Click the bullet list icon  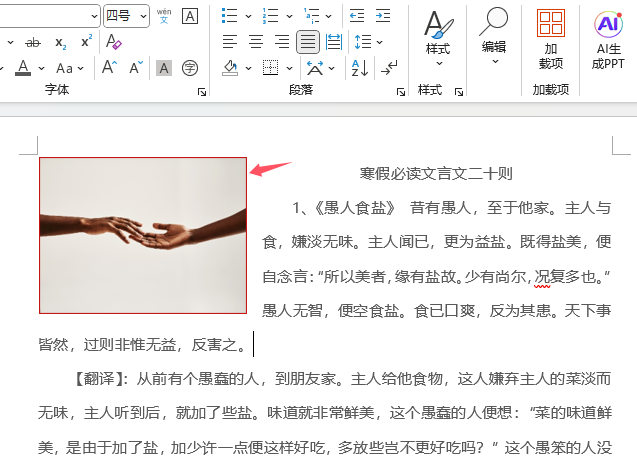pos(230,16)
